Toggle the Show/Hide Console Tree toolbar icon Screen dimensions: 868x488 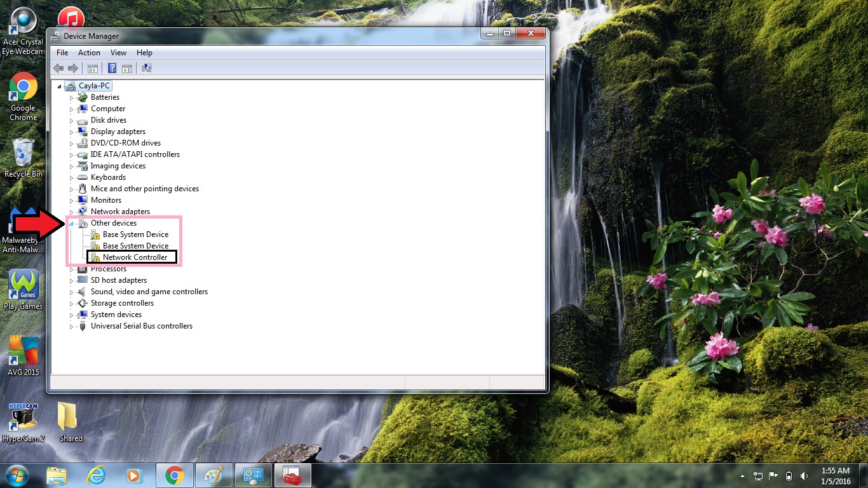(x=93, y=68)
